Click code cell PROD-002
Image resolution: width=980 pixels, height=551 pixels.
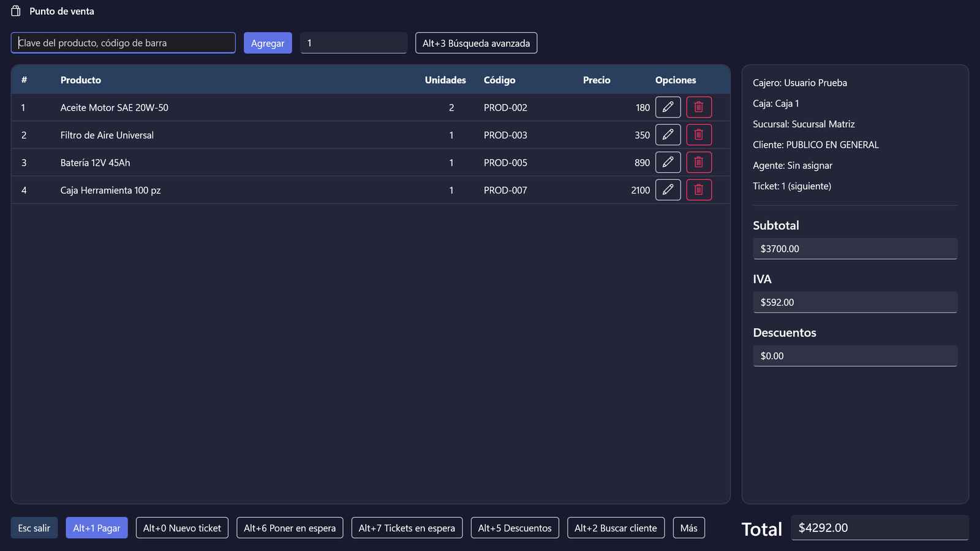[505, 108]
